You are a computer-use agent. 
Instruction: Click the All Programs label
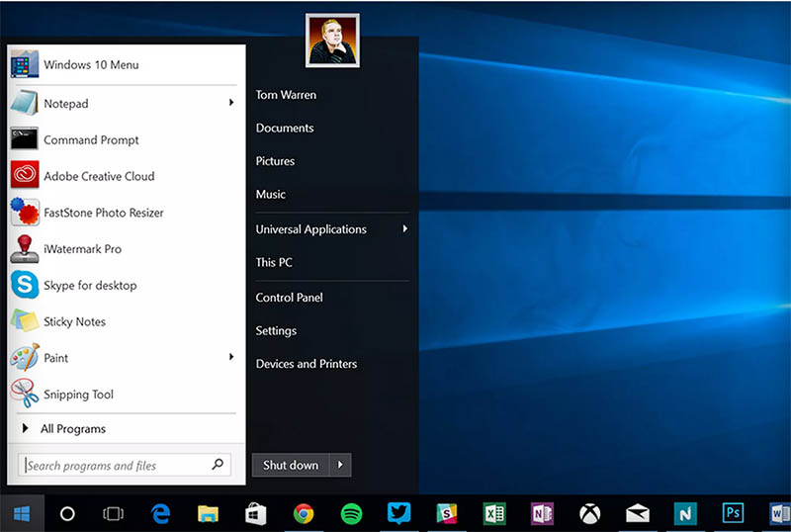pos(73,429)
